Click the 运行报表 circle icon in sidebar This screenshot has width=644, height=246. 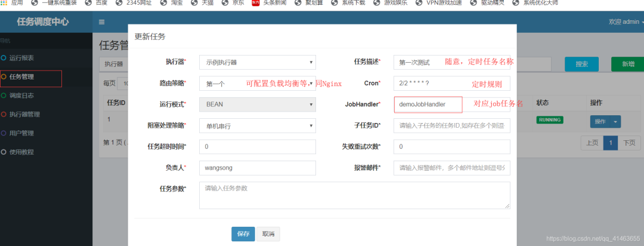(4, 57)
